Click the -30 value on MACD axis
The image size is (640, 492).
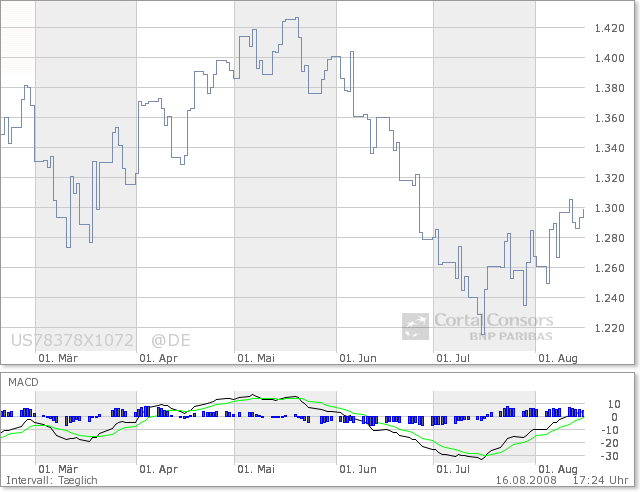point(610,456)
